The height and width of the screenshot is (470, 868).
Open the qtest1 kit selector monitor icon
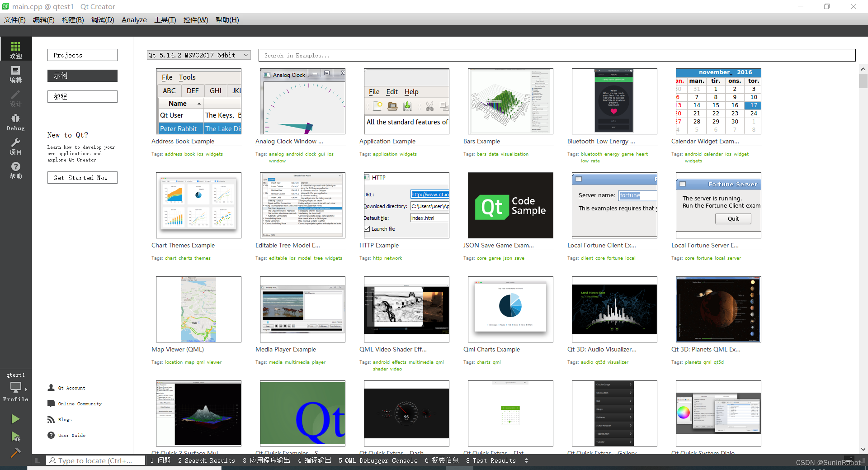16,387
